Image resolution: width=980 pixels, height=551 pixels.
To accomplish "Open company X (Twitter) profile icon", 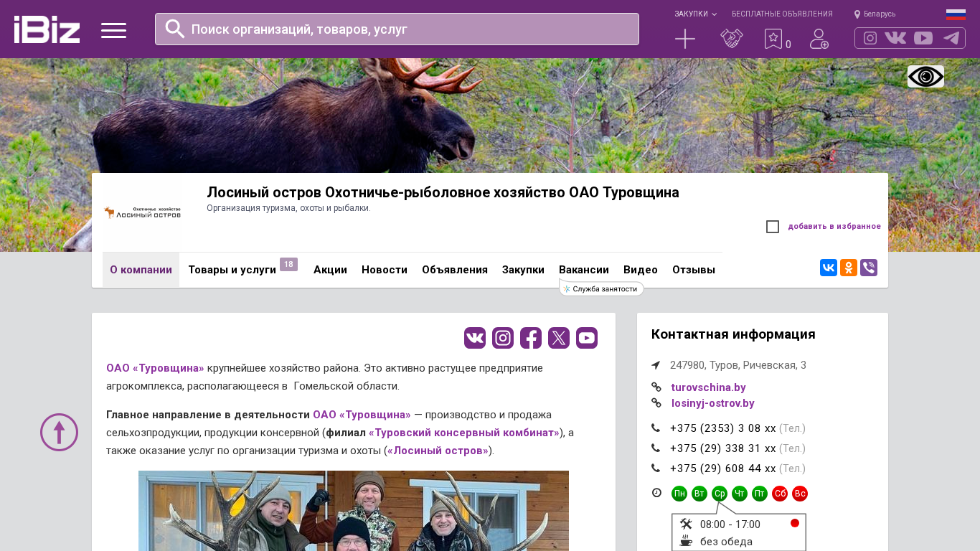I will pyautogui.click(x=559, y=338).
